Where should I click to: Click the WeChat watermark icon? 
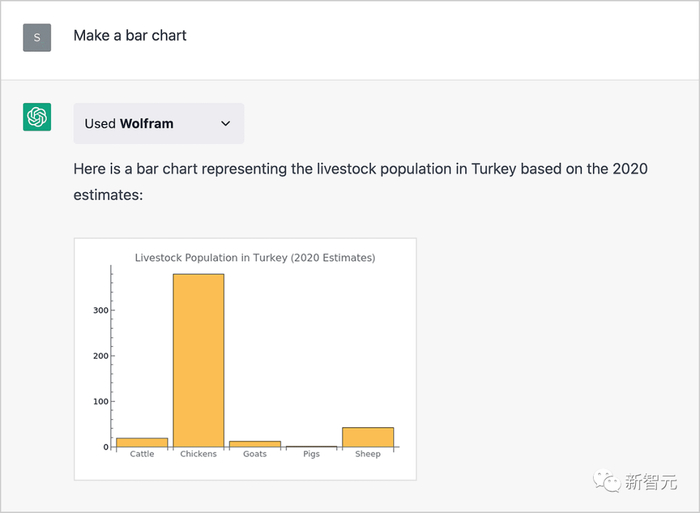click(606, 482)
